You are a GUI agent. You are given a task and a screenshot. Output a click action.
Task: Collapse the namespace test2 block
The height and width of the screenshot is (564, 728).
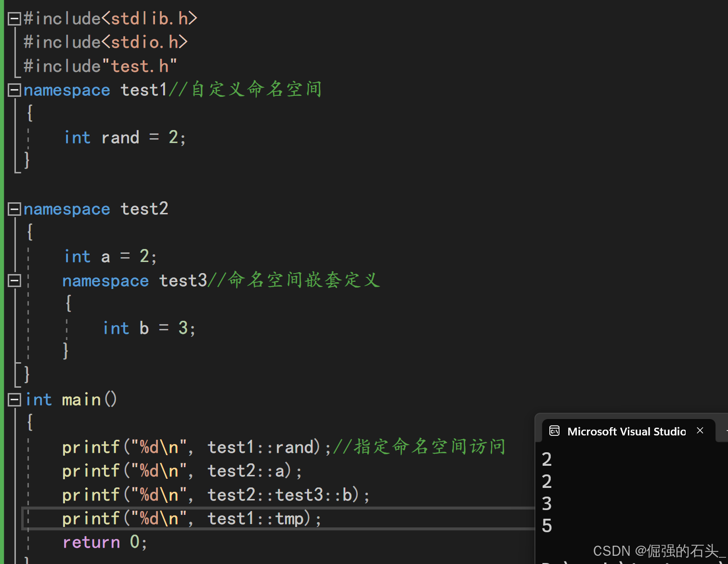[14, 209]
